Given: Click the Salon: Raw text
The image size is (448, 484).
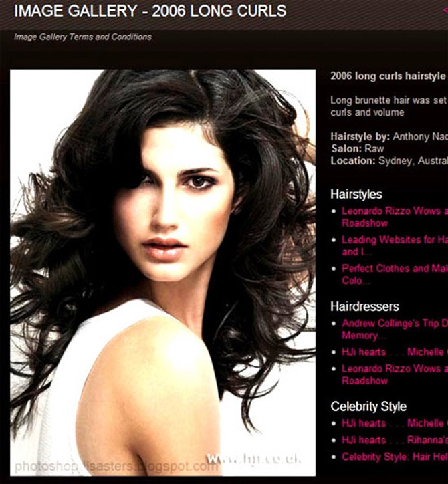Looking at the screenshot, I should 357,149.
